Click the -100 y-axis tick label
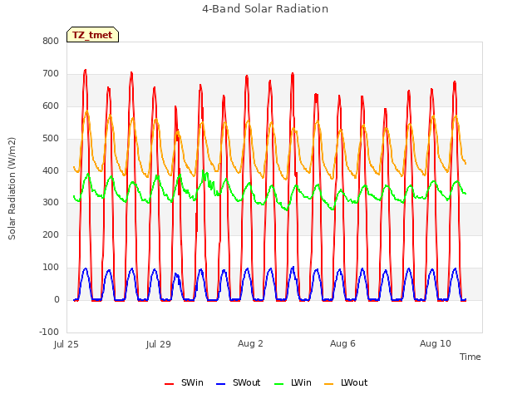 (49, 332)
